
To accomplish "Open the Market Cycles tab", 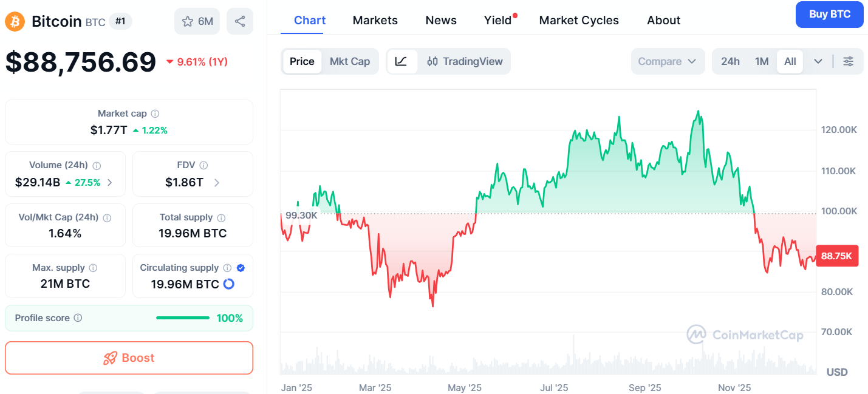I will click(x=579, y=20).
